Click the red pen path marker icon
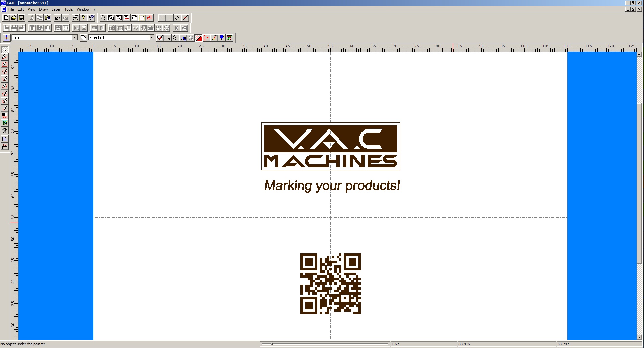The height and width of the screenshot is (348, 644). coord(214,38)
